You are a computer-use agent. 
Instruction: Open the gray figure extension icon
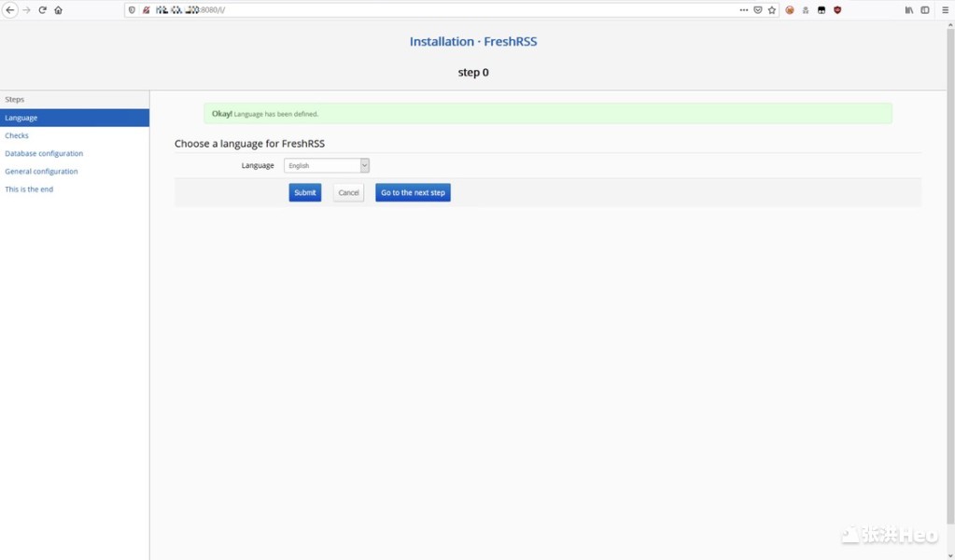tap(806, 9)
